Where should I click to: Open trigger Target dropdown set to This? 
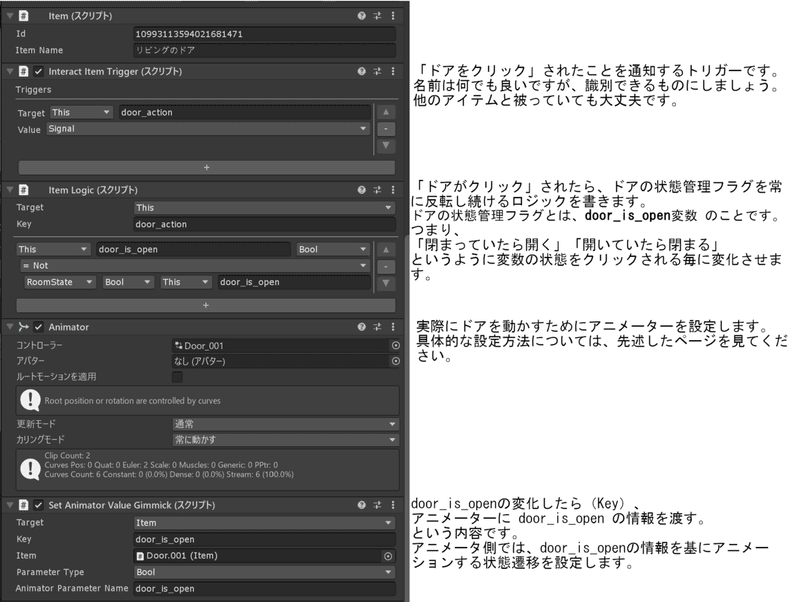pyautogui.click(x=81, y=112)
